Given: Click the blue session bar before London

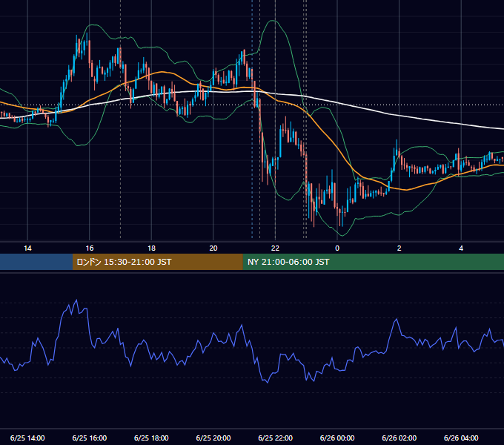Looking at the screenshot, I should tap(36, 262).
